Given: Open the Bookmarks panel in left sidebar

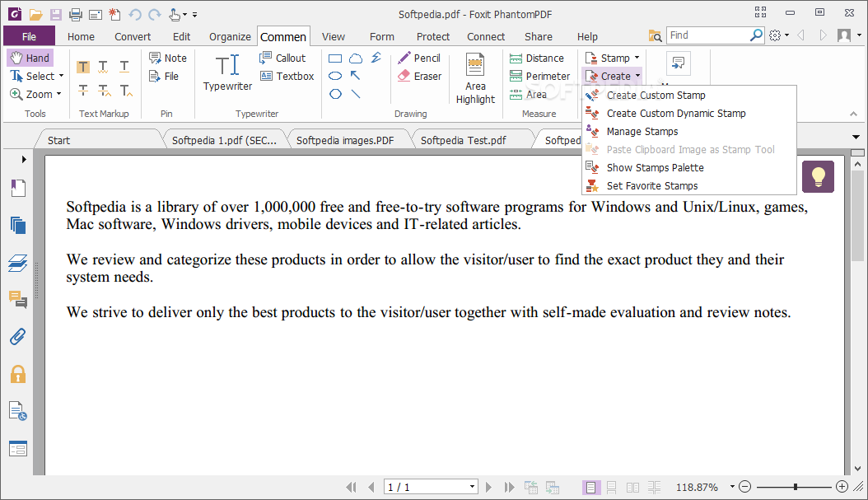Looking at the screenshot, I should [x=18, y=189].
